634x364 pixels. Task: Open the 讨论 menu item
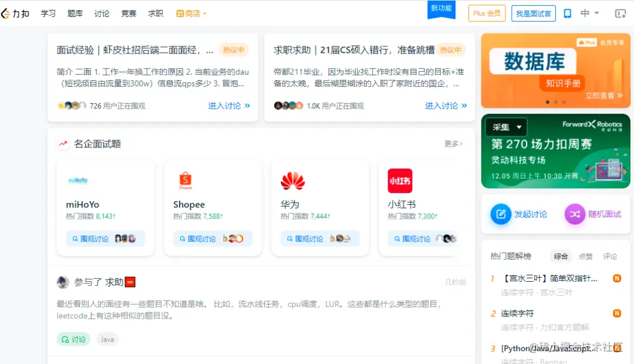102,12
